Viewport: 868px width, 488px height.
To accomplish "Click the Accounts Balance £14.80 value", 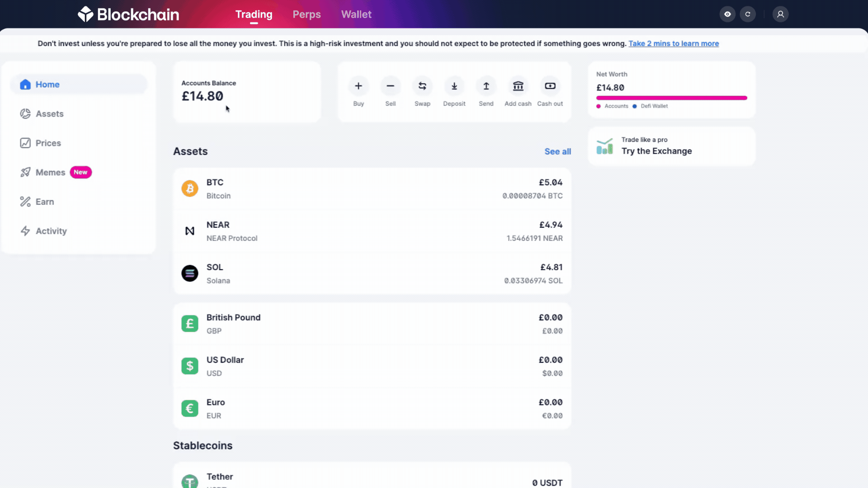I will pyautogui.click(x=203, y=96).
